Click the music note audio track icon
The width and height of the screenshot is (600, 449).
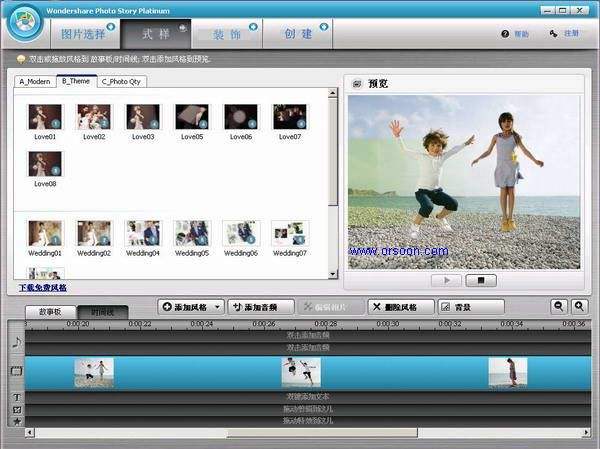click(x=16, y=342)
